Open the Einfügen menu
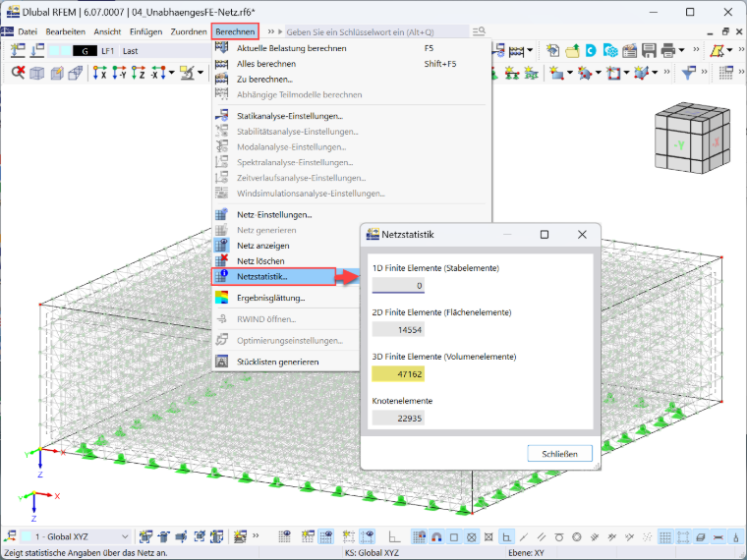Viewport: 747px width, 560px height. (x=145, y=31)
